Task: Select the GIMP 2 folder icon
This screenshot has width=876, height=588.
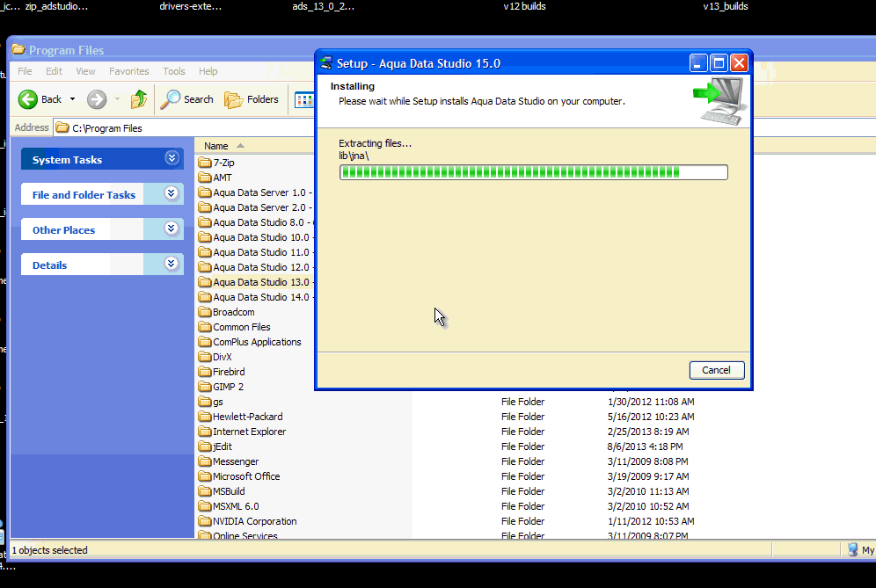Action: [x=205, y=387]
